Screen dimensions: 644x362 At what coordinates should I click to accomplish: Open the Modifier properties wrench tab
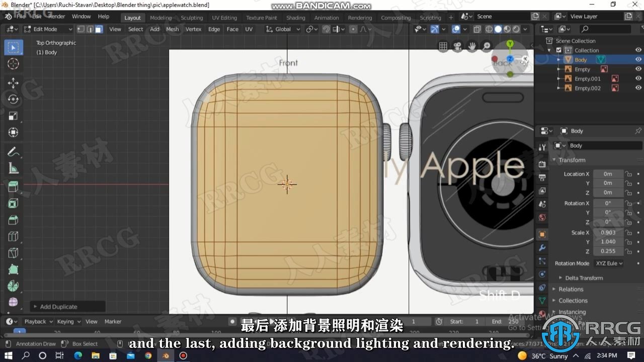click(x=542, y=248)
